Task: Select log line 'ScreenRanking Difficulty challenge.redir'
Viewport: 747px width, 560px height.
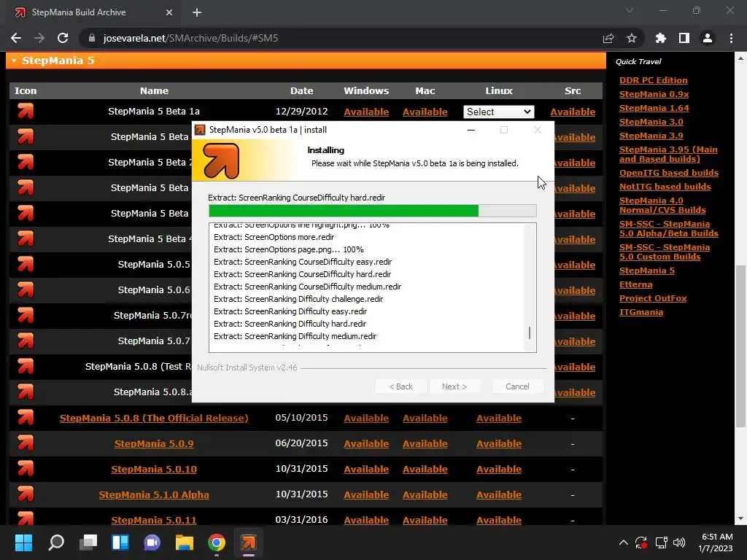Action: click(x=298, y=299)
